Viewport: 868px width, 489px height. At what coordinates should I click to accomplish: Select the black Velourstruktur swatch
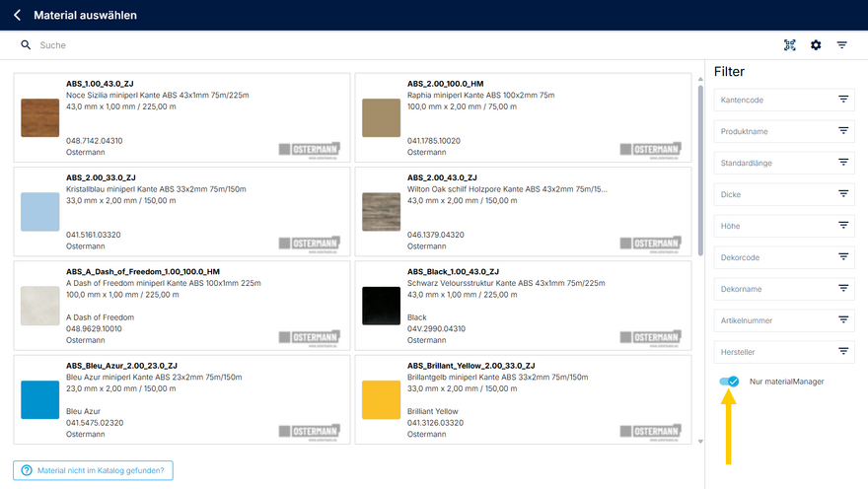coord(381,306)
